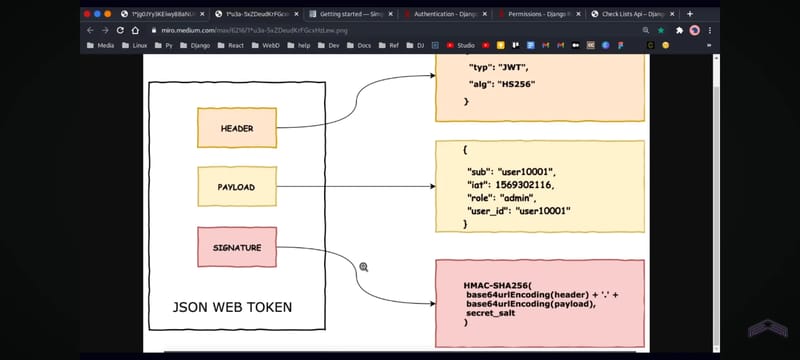
Task: Open the unlabeled YouTube bookmark
Action: (486, 45)
